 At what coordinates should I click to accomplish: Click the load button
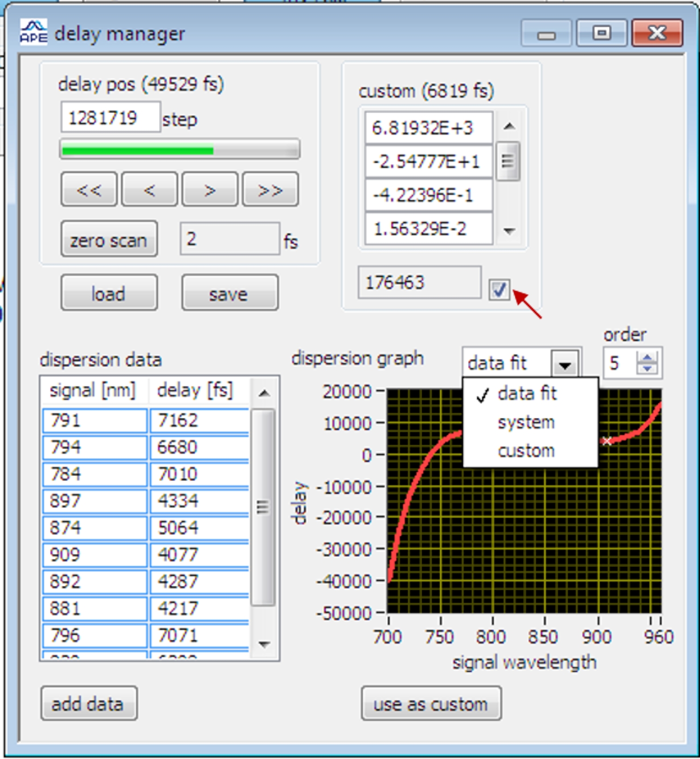pos(109,293)
